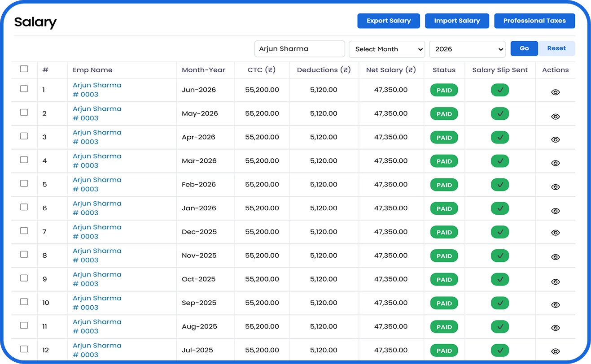View salary details for Jun-2026
The width and height of the screenshot is (591, 364).
tap(555, 92)
